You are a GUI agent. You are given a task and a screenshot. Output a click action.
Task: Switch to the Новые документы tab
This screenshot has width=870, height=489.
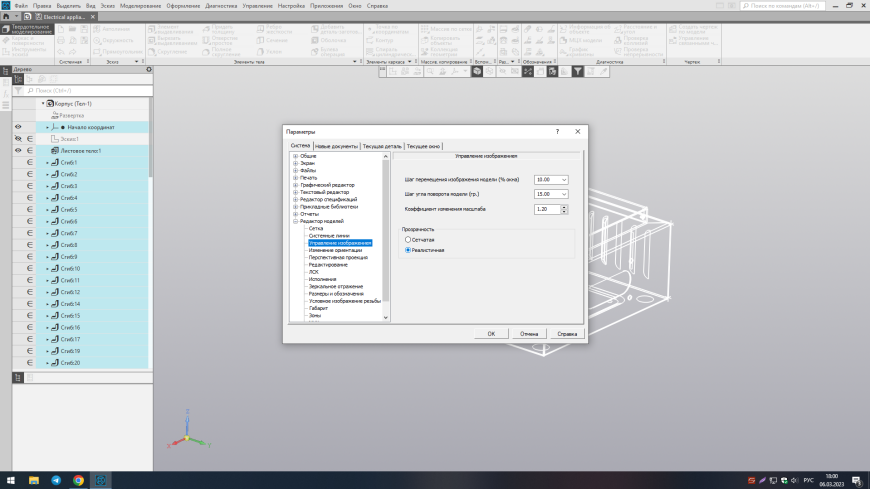pyautogui.click(x=337, y=146)
